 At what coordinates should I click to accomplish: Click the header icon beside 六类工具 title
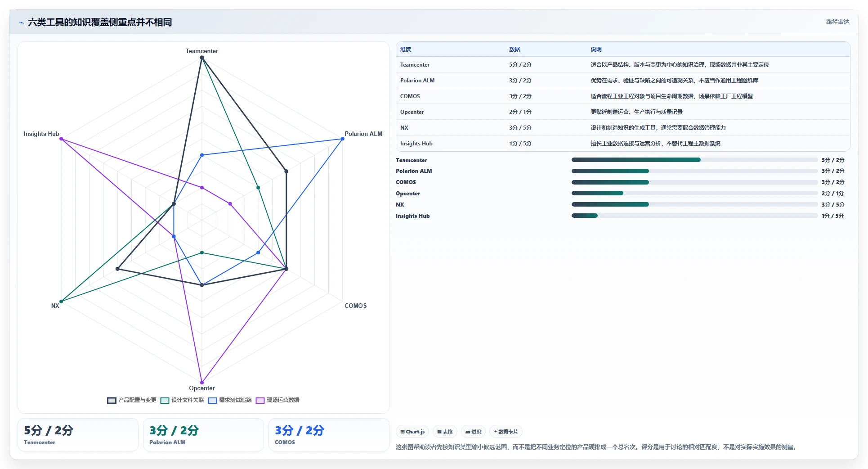tap(21, 23)
